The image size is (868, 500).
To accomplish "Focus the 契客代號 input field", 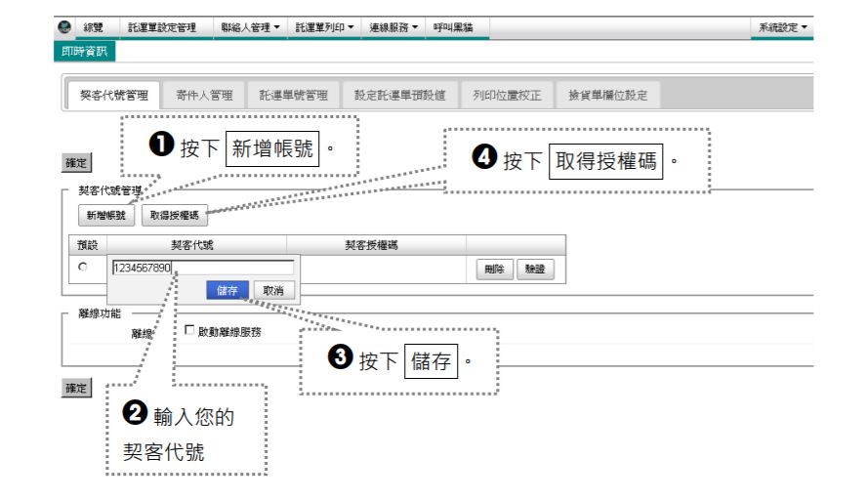I will coord(203,268).
